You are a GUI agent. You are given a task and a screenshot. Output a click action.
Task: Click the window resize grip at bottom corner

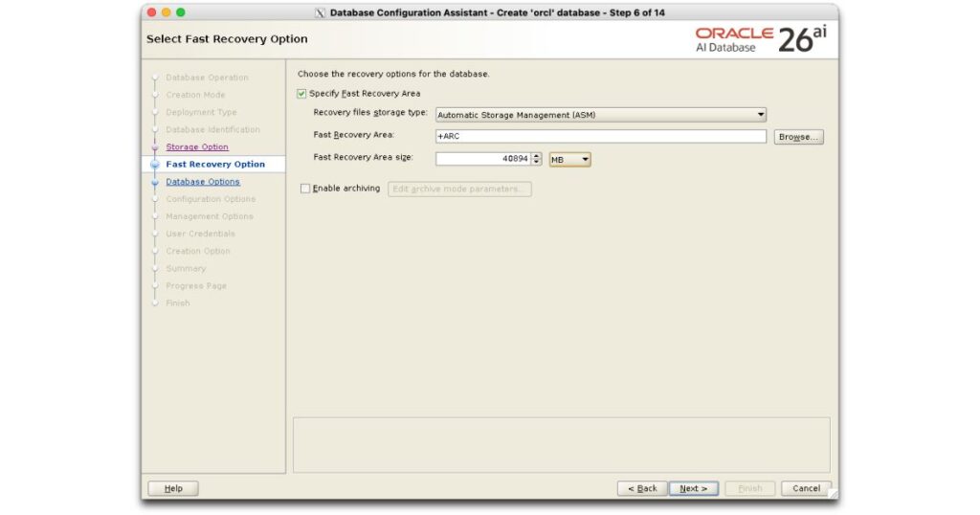click(x=833, y=494)
